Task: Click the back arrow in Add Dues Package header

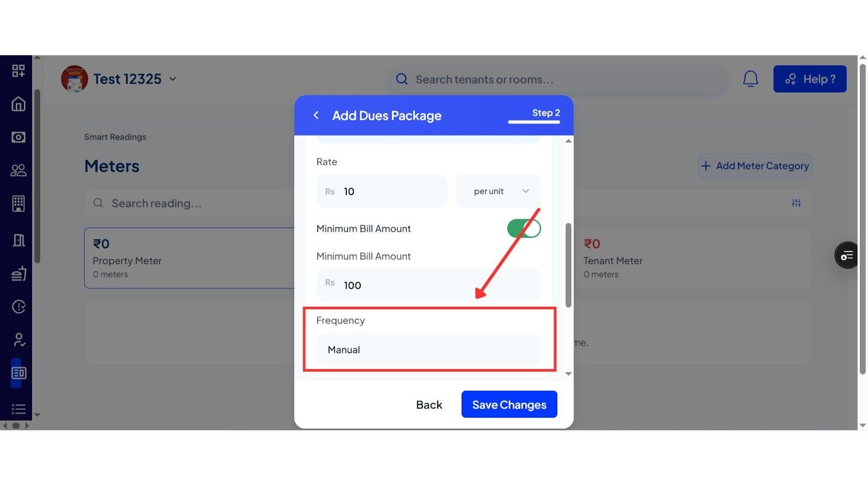Action: pyautogui.click(x=316, y=115)
